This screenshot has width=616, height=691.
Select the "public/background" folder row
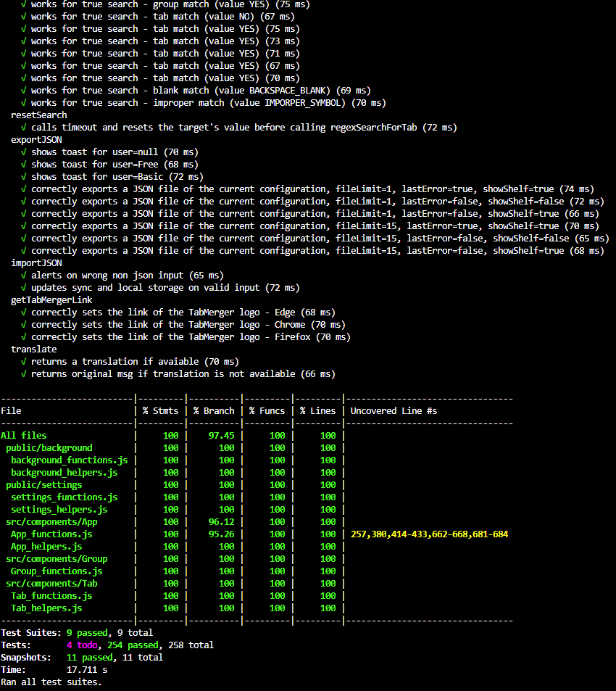49,448
